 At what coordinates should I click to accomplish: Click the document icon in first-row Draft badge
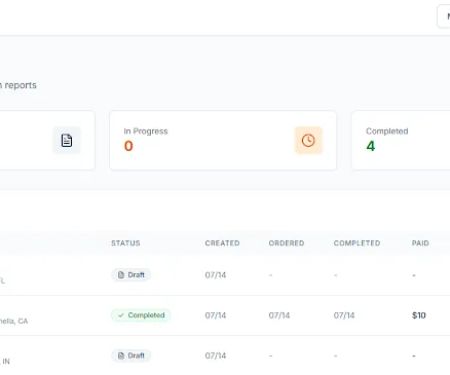(121, 275)
